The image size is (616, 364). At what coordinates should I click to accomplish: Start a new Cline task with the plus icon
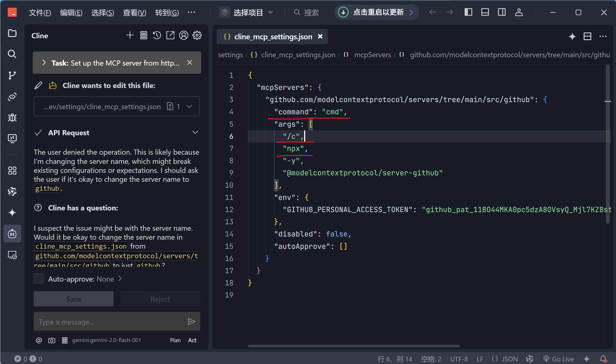(130, 35)
